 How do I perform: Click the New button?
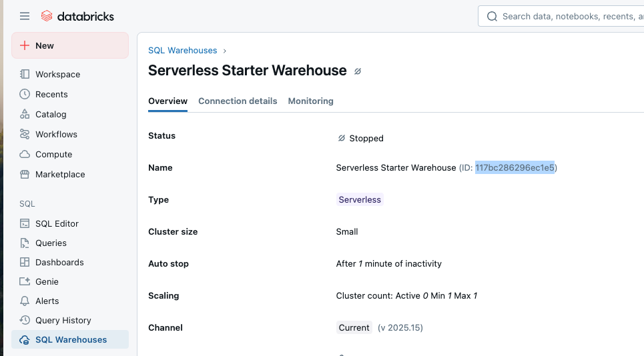[x=70, y=45]
